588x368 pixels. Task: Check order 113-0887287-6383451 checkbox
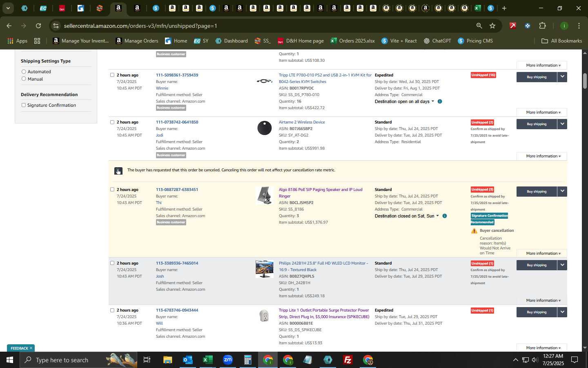coord(112,189)
